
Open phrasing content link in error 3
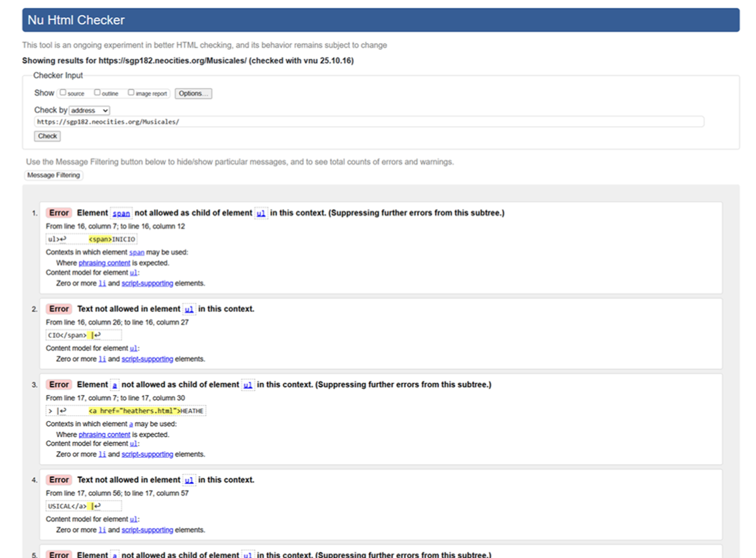(104, 435)
